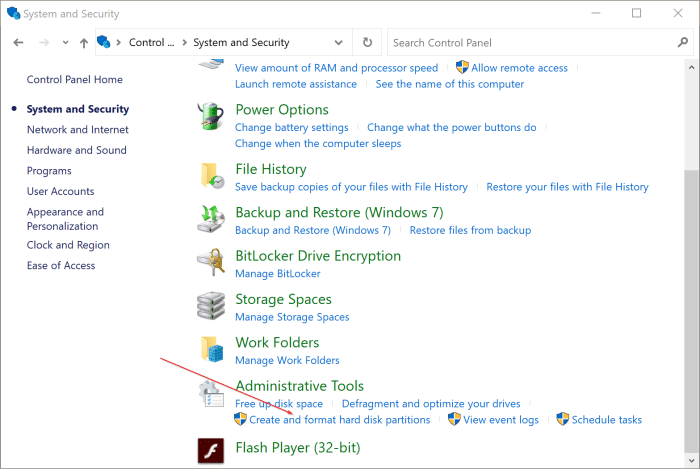This screenshot has height=469, width=700.
Task: Expand the address bar history dropdown
Action: pos(338,43)
